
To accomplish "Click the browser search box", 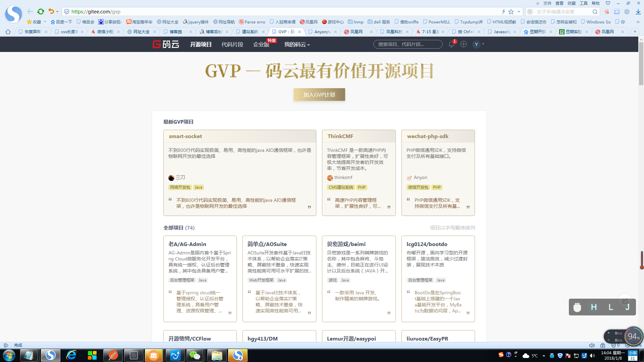I will 562,12.
